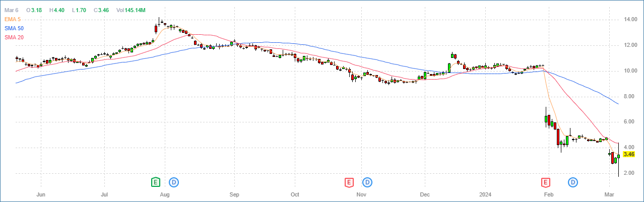
Task: Click the 2.00 price axis label
Action: (x=629, y=174)
